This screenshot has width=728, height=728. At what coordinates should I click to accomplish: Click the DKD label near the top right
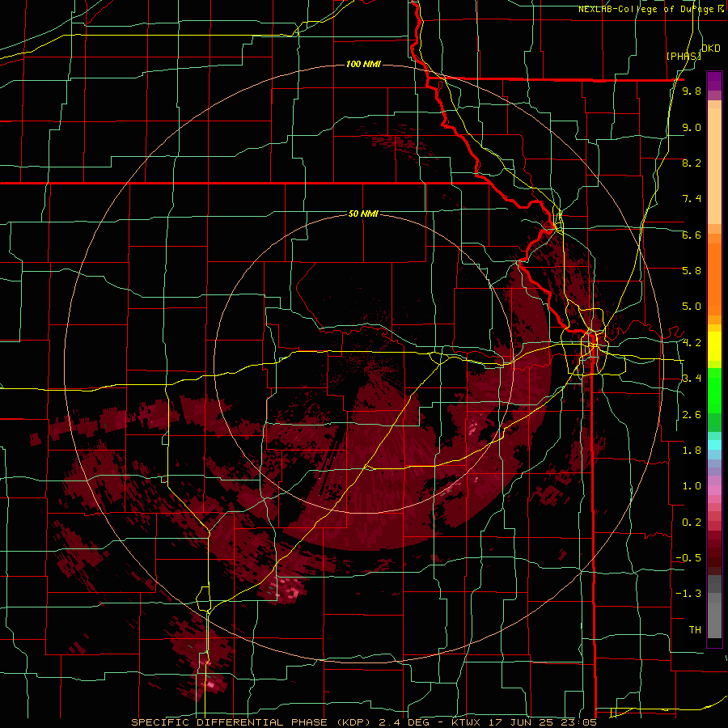click(711, 48)
